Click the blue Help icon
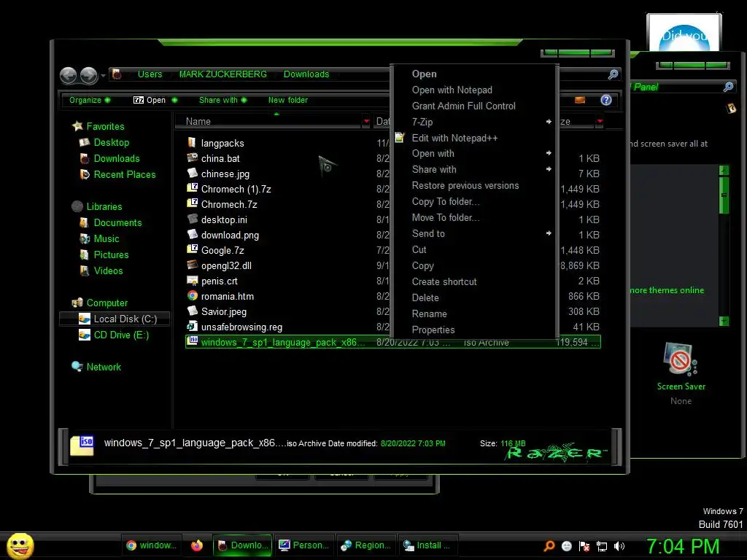This screenshot has width=747, height=560. (x=606, y=100)
